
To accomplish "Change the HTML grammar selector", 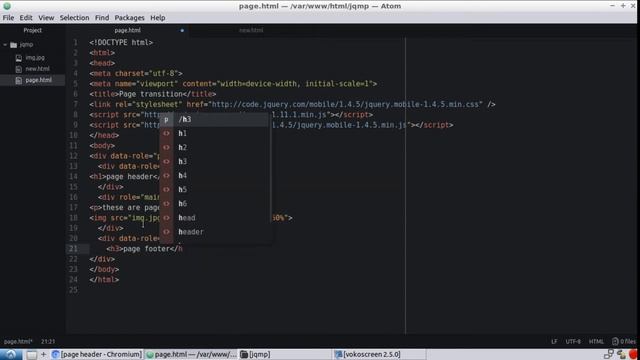I will pos(596,341).
